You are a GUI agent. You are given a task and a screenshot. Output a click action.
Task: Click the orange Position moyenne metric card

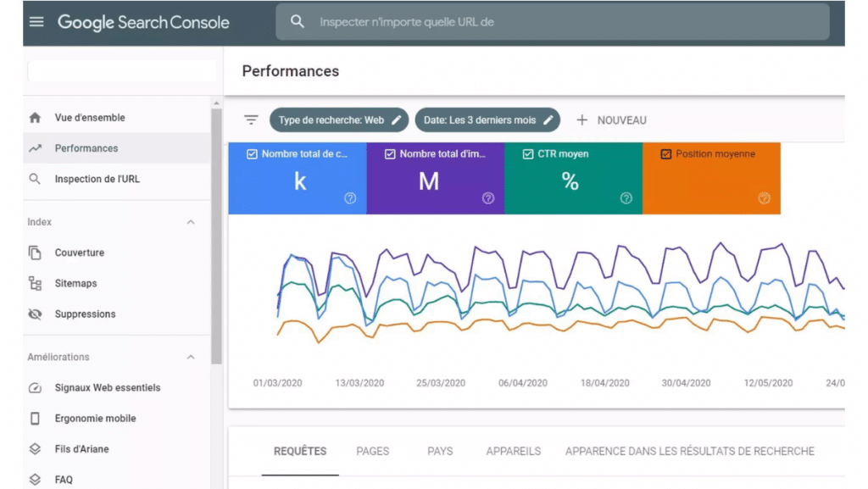pyautogui.click(x=711, y=178)
